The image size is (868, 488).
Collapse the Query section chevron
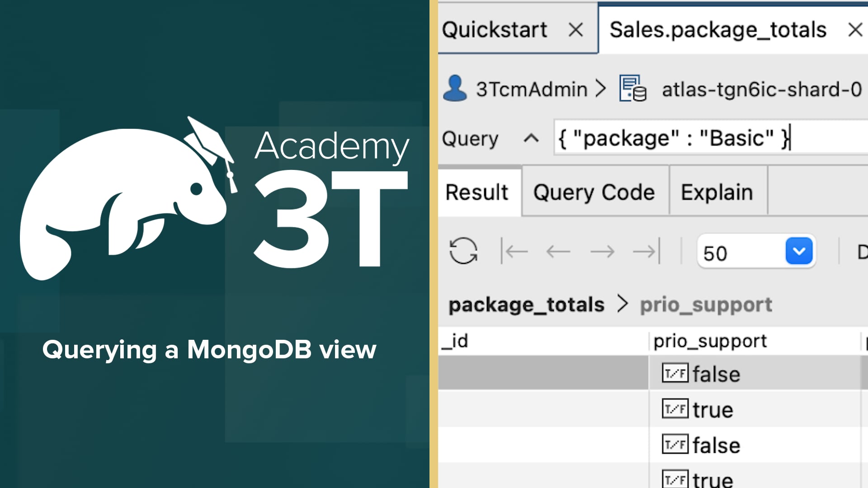point(531,138)
